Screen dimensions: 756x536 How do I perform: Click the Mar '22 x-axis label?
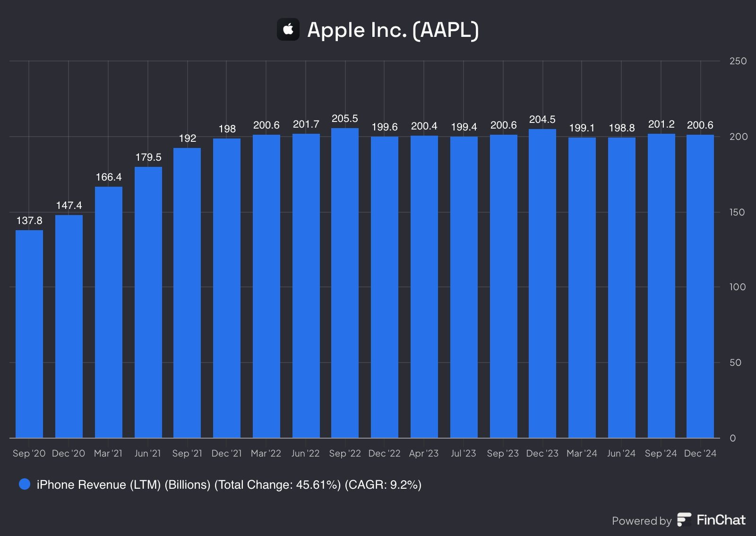[x=266, y=453]
